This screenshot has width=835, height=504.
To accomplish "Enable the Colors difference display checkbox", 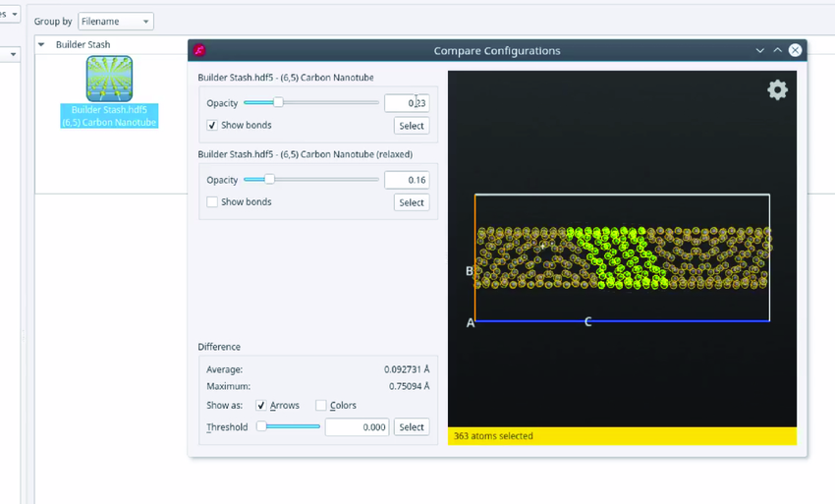I will [321, 406].
